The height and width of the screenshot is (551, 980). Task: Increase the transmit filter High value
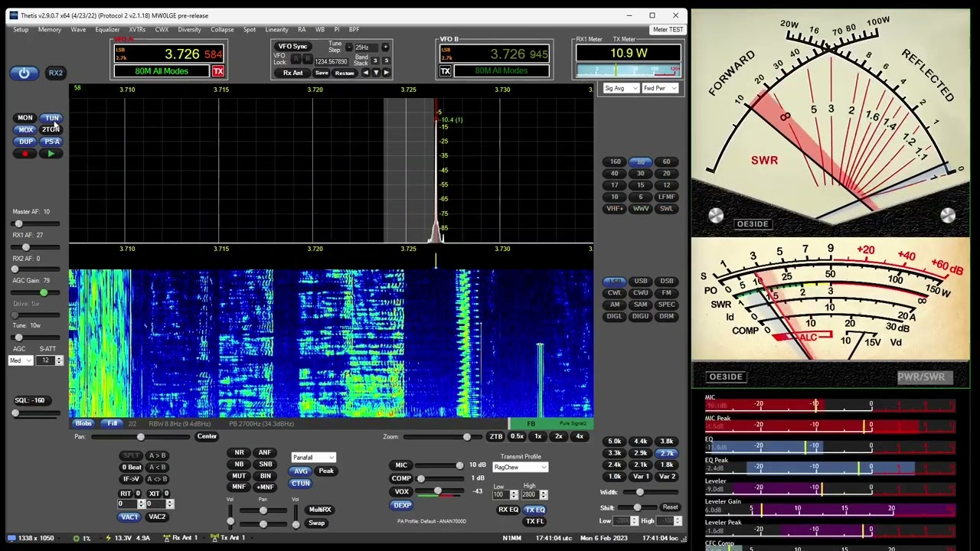pos(544,493)
